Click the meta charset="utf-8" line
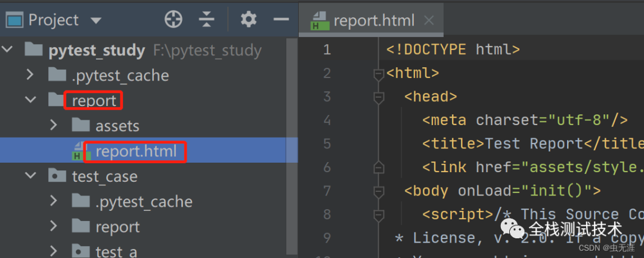The height and width of the screenshot is (258, 644). pos(525,120)
